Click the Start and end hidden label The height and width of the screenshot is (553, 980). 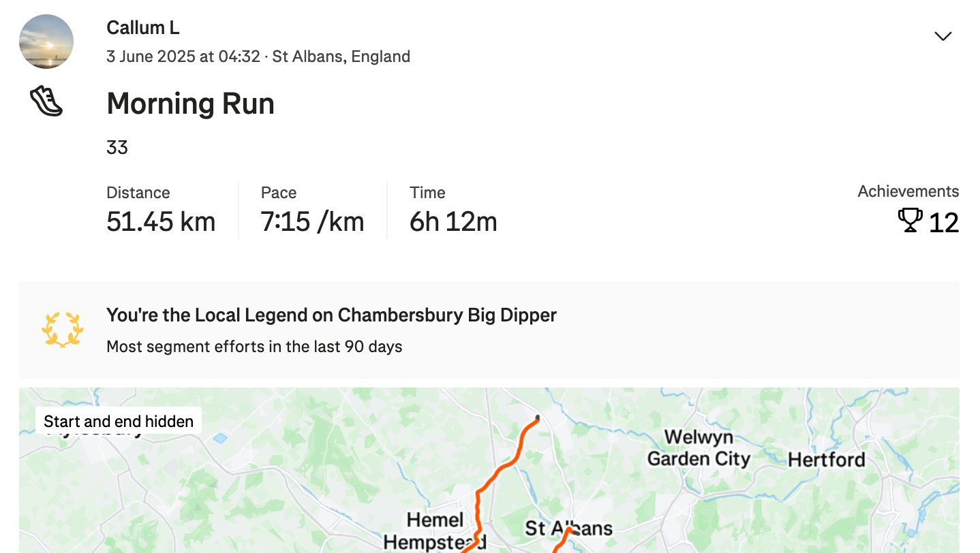click(x=119, y=421)
